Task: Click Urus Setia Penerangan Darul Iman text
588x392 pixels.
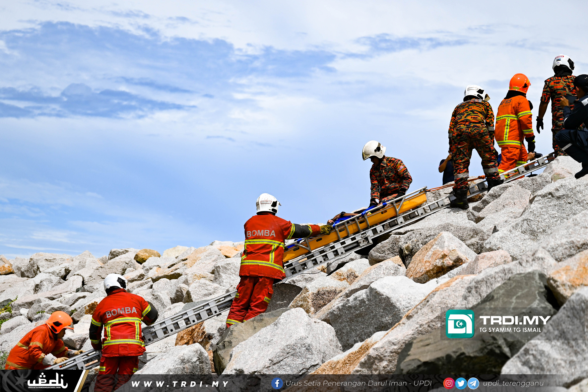Action: pos(358,383)
